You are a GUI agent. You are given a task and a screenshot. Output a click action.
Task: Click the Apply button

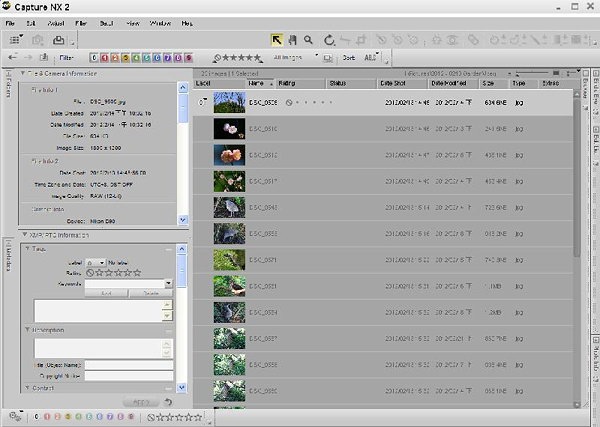(141, 402)
